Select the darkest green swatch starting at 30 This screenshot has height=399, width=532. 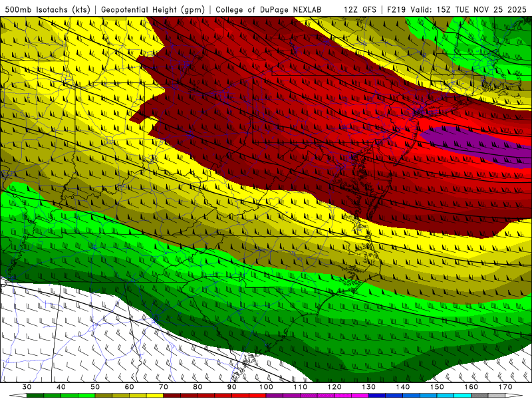35,396
